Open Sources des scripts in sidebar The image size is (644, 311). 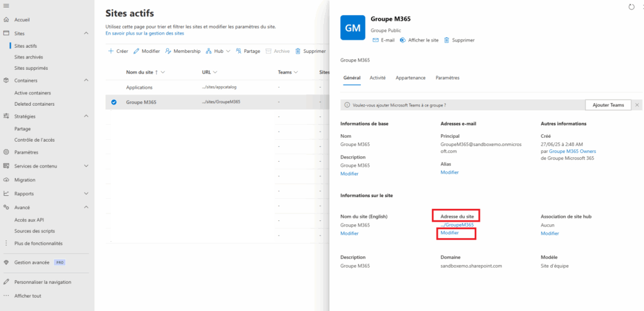34,231
